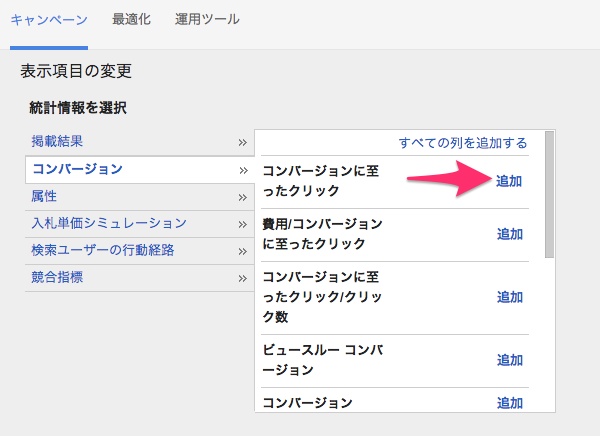
Task: Click the chevron icon next to コンバージョン
Action: click(x=243, y=170)
